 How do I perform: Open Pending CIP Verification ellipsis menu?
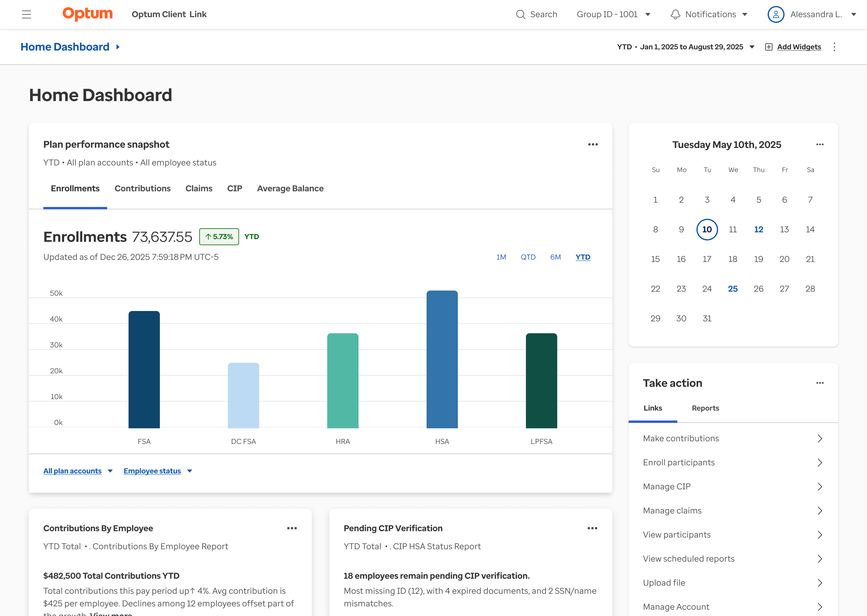click(592, 528)
